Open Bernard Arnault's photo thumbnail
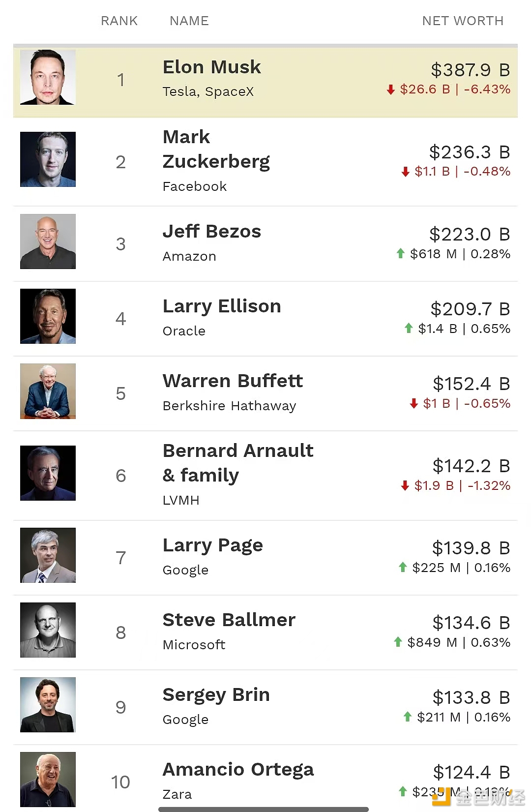The height and width of the screenshot is (812, 531). click(48, 473)
